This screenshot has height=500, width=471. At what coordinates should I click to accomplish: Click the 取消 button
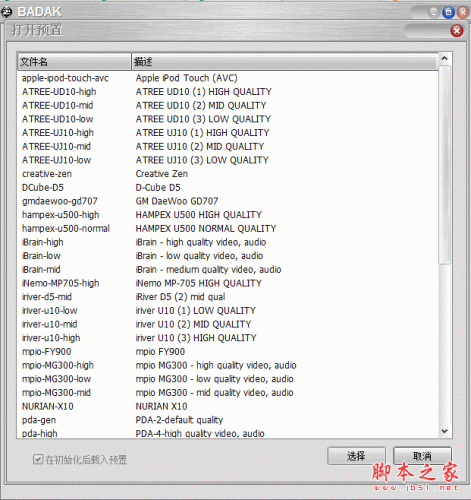pyautogui.click(x=422, y=456)
